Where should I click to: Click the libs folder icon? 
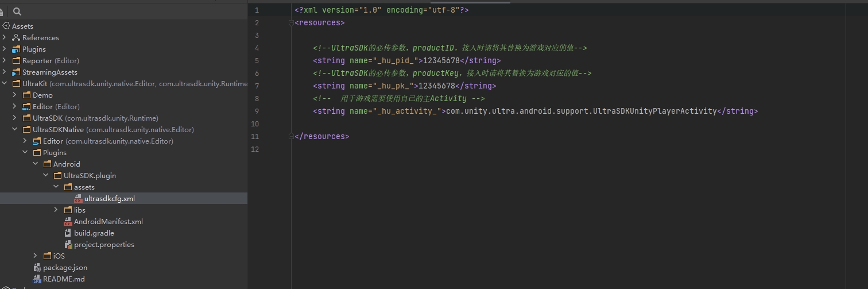pyautogui.click(x=68, y=210)
